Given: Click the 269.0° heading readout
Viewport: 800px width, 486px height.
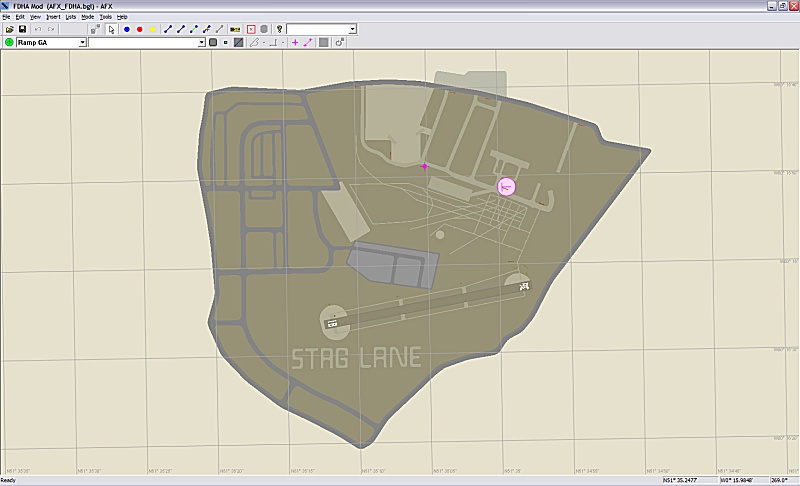Looking at the screenshot, I should point(780,480).
